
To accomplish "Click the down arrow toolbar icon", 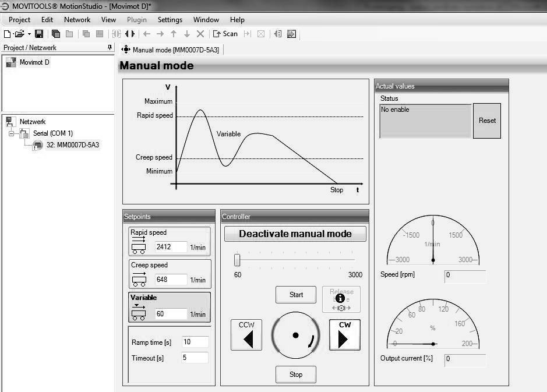I will 187,34.
